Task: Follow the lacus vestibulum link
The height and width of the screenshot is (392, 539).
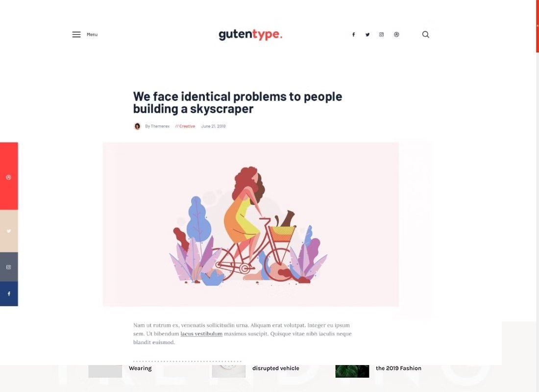Action: 201,334
